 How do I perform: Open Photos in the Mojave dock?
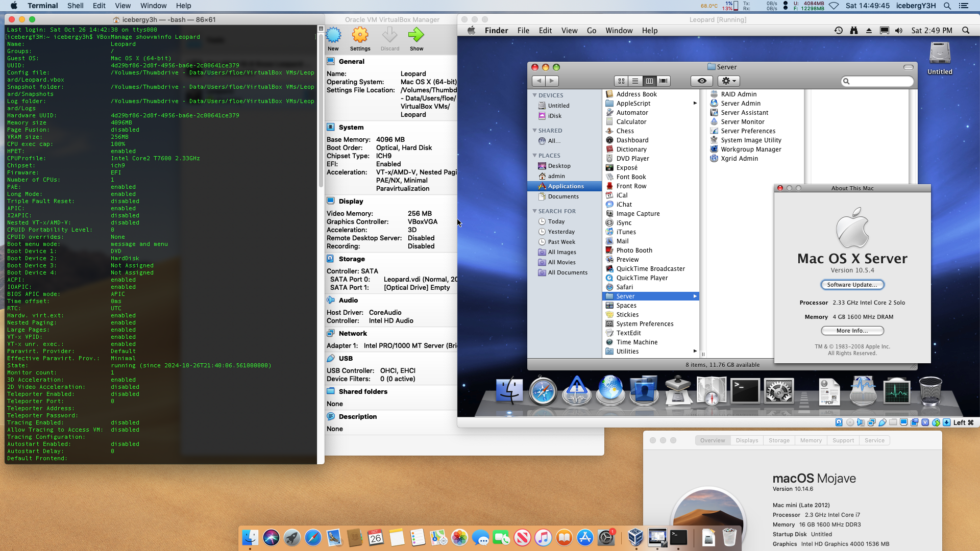pyautogui.click(x=459, y=537)
